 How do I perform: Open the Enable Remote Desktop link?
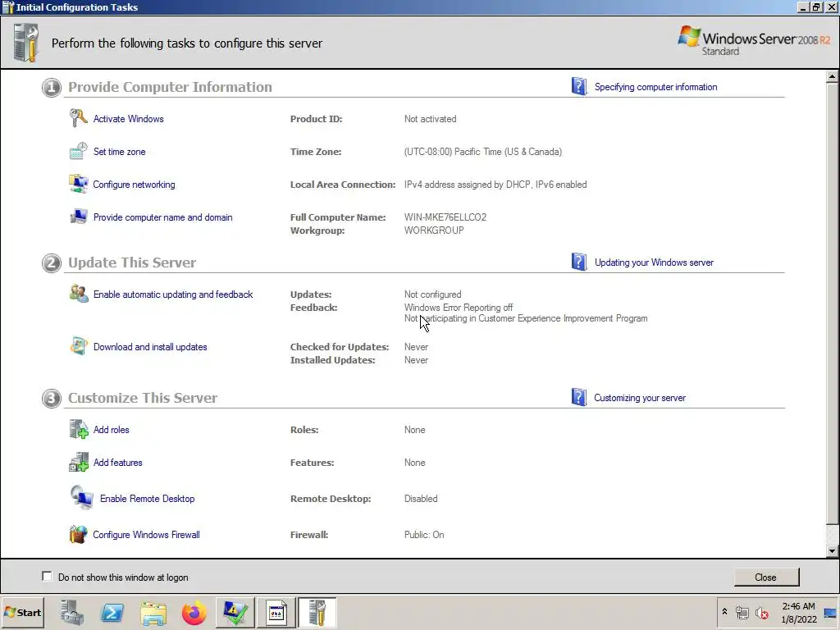(x=148, y=498)
